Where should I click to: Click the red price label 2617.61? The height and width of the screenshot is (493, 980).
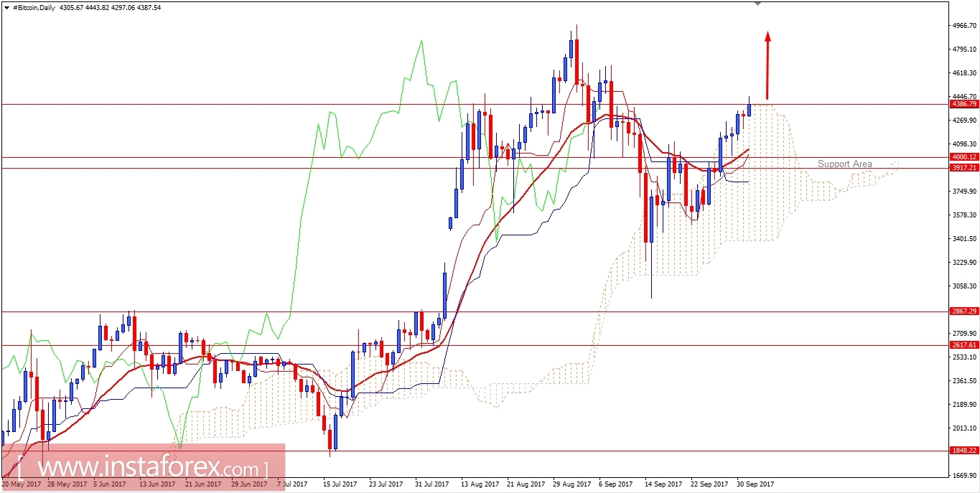point(963,345)
